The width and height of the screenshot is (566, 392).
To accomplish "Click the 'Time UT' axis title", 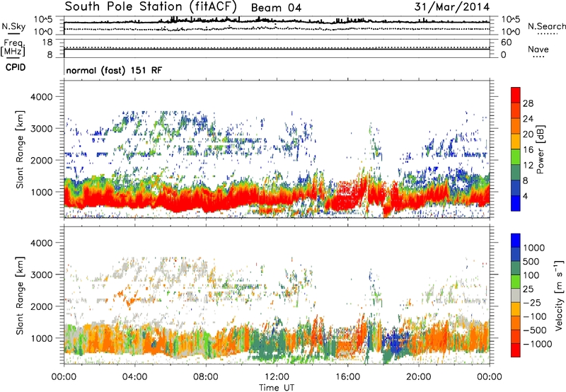I will click(x=277, y=388).
